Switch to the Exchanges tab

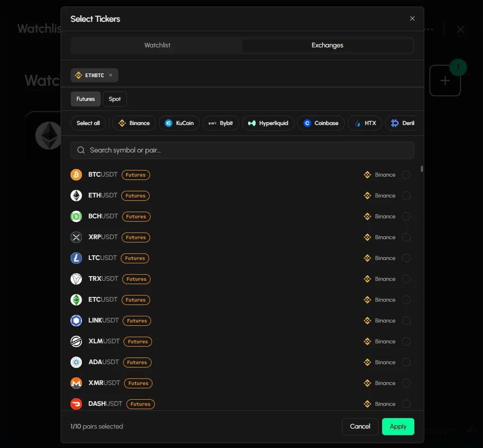(327, 45)
